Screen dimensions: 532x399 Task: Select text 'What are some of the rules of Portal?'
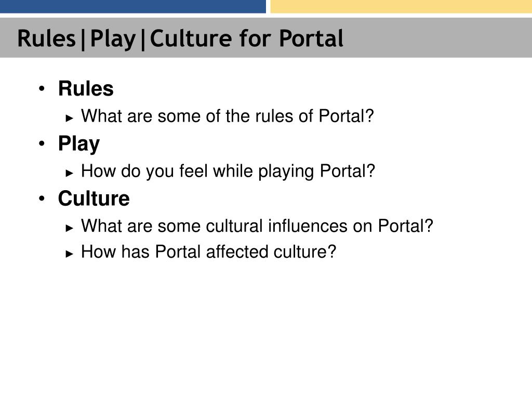[x=228, y=116]
